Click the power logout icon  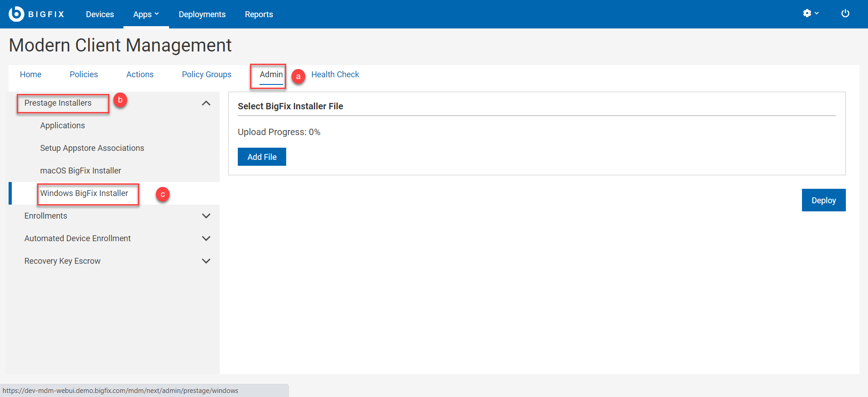[845, 14]
